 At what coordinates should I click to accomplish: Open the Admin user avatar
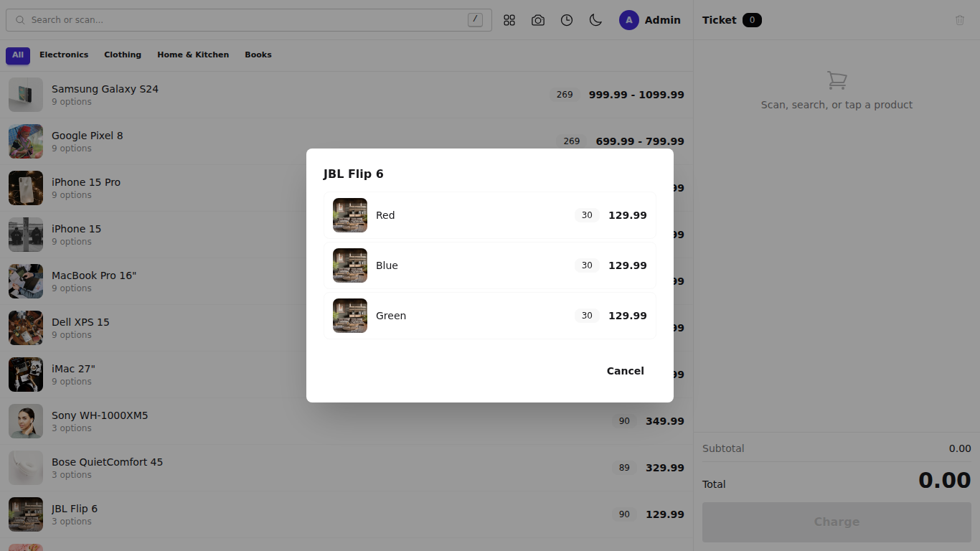coord(629,20)
